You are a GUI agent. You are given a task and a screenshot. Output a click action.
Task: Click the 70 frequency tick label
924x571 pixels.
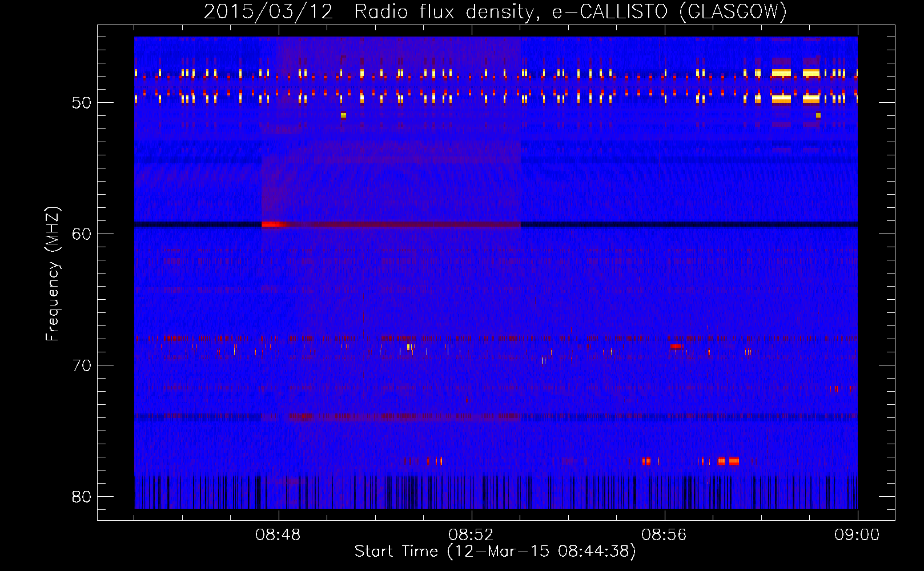(82, 365)
